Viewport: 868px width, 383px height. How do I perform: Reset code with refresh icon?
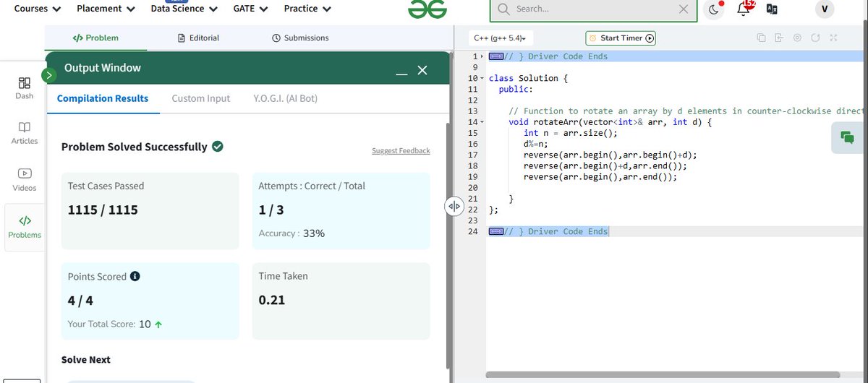[x=815, y=38]
